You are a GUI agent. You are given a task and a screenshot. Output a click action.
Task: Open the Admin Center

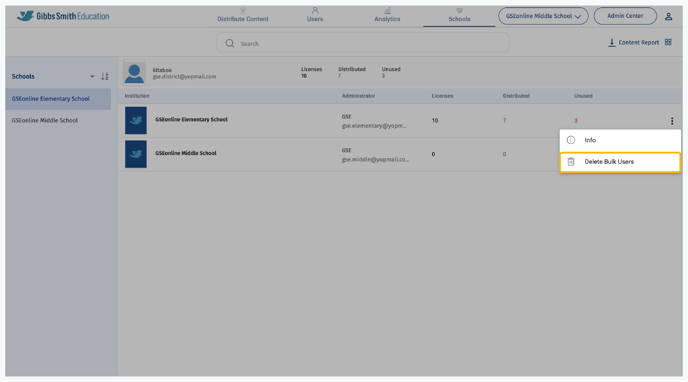pos(625,16)
